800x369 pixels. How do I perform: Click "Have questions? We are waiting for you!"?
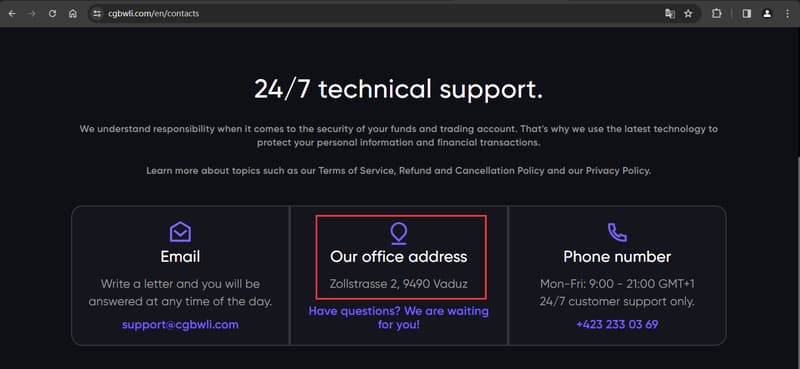click(398, 317)
